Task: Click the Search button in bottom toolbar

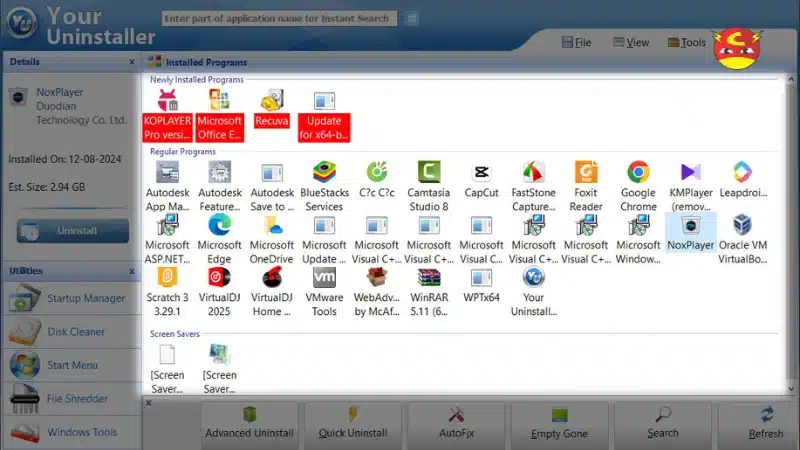Action: click(x=663, y=424)
